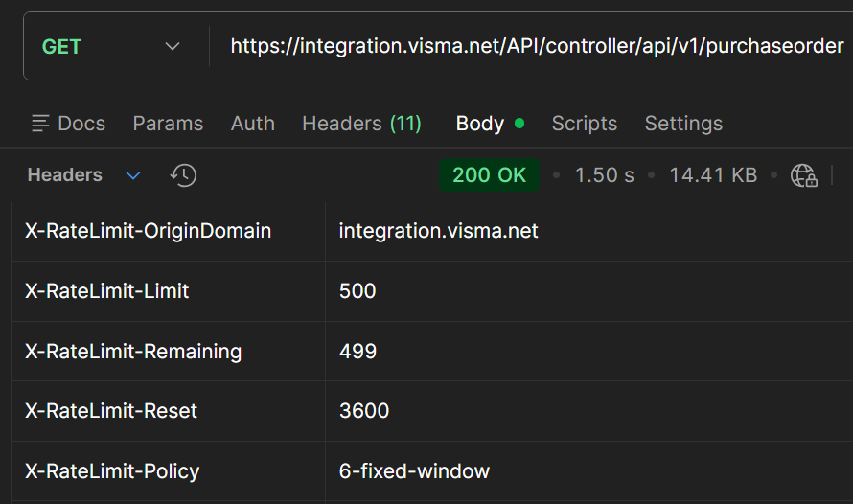Expand the response Headers view dropdown
The height and width of the screenshot is (504, 853).
(x=133, y=175)
